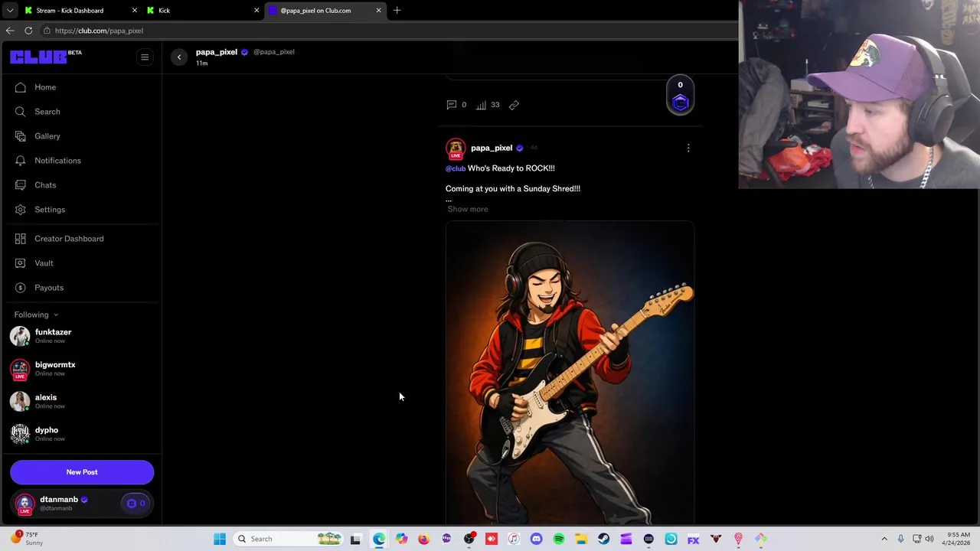Click the '33' view count
This screenshot has height=551, width=980.
(495, 105)
